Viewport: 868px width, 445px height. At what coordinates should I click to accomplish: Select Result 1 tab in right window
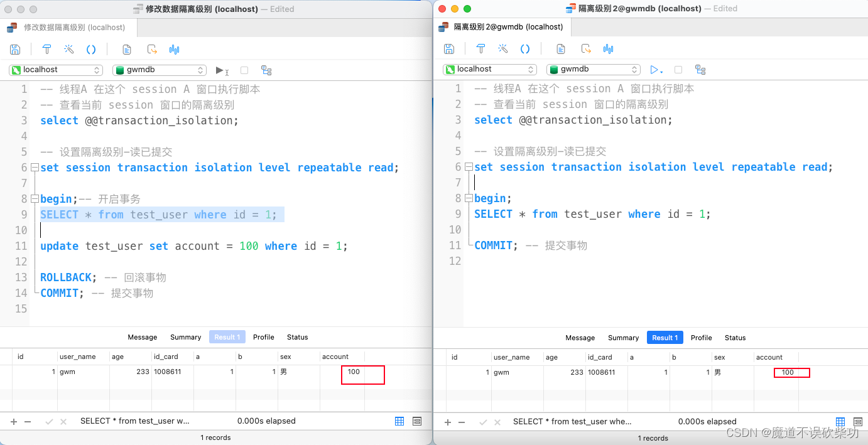tap(665, 338)
